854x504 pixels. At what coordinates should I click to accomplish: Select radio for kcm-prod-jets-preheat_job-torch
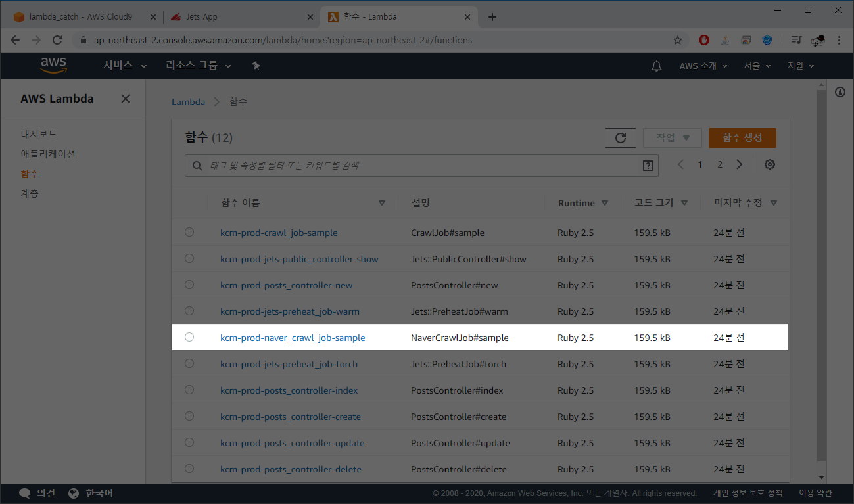[189, 363]
